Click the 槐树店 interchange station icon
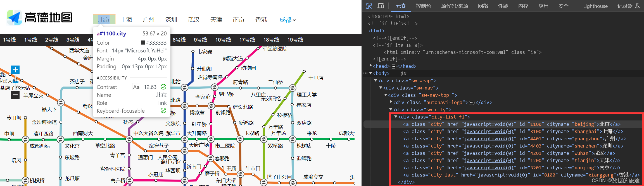The width and height of the screenshot is (644, 186). click(x=293, y=139)
